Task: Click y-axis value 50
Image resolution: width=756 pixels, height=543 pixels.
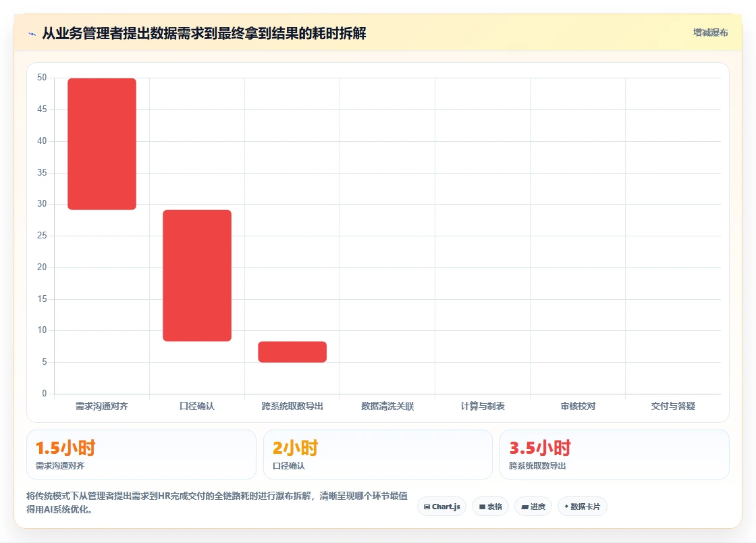Action: [x=42, y=78]
